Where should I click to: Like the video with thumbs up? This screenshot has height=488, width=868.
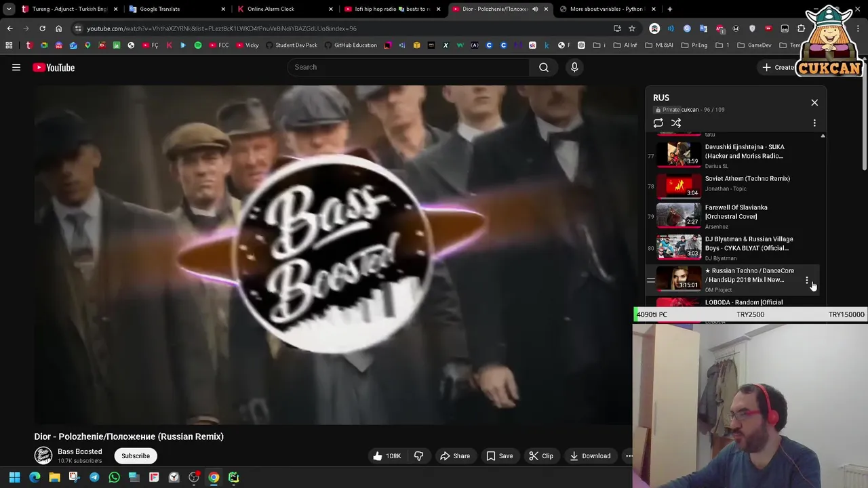387,456
